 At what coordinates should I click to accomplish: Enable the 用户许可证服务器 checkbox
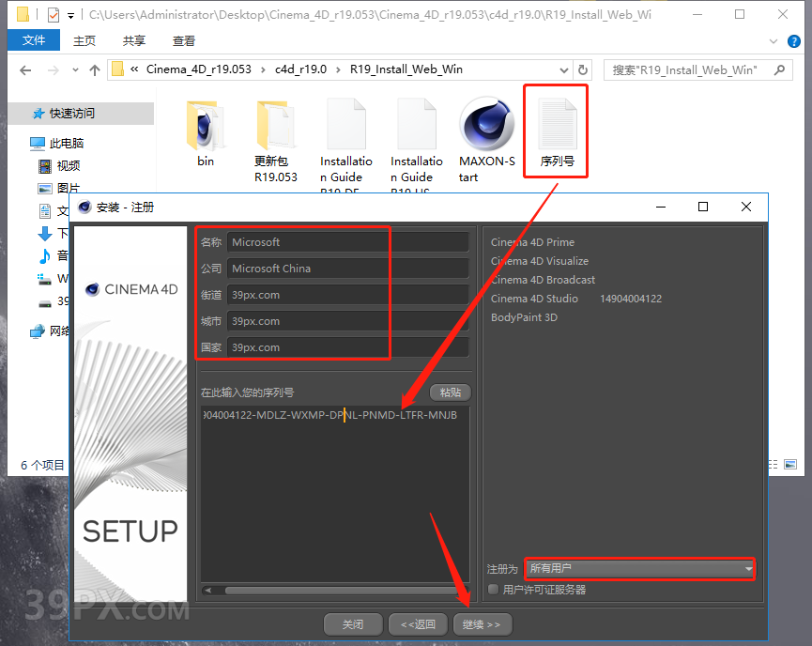click(x=494, y=590)
